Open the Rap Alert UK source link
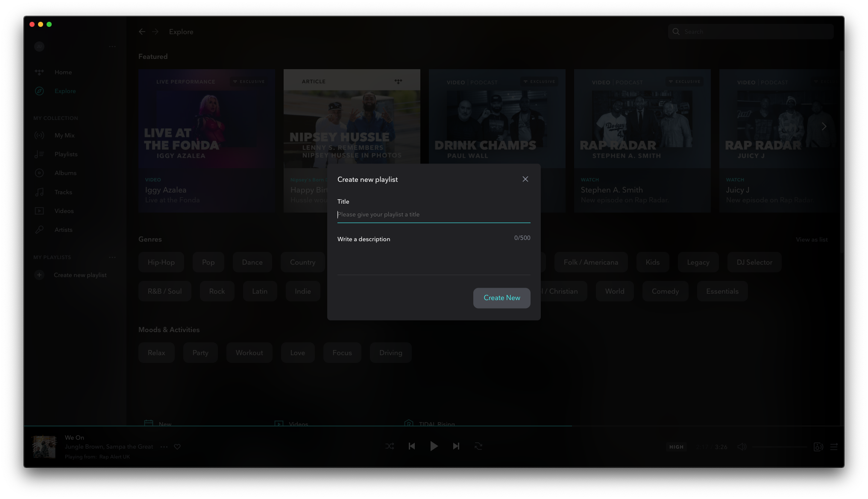This screenshot has height=499, width=868. pos(114,457)
